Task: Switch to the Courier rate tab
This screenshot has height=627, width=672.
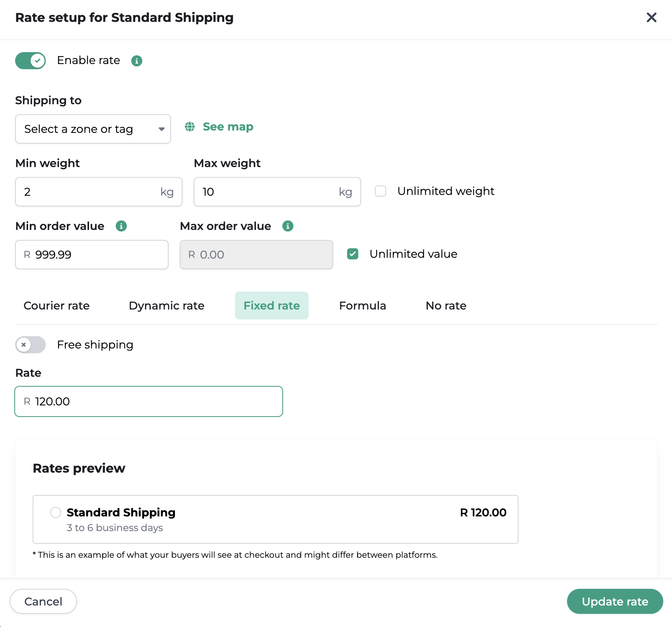Action: (56, 306)
